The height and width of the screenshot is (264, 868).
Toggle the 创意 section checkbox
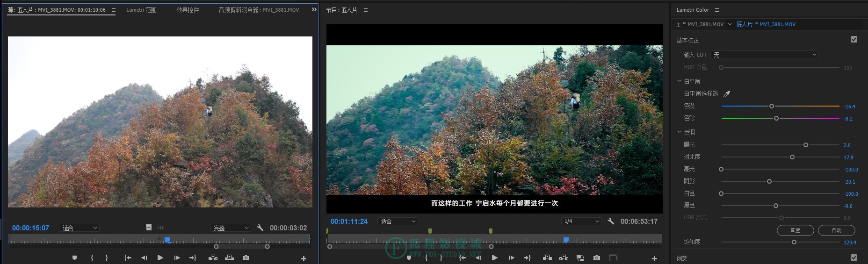854,257
